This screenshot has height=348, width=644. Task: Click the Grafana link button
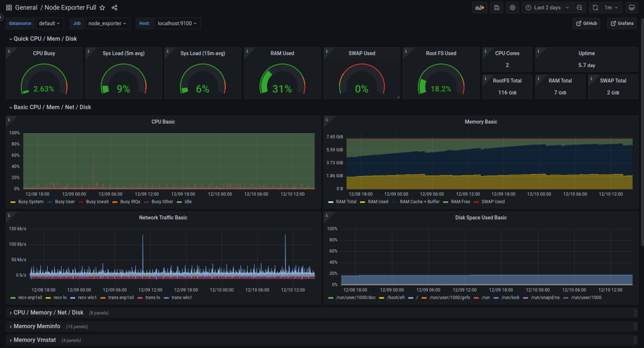tap(623, 23)
